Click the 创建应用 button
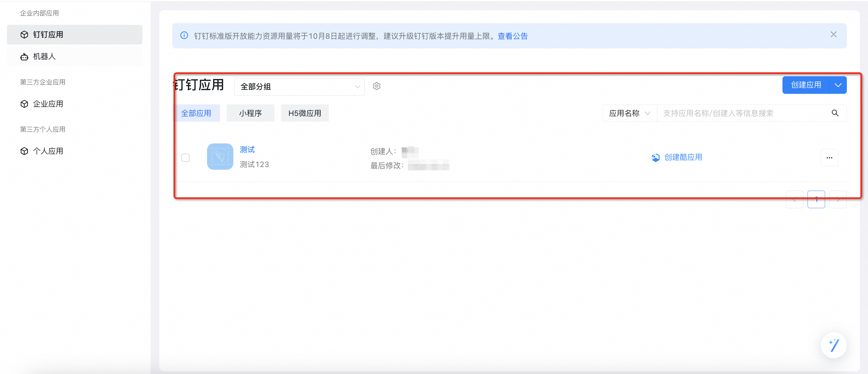The width and height of the screenshot is (868, 374). [806, 85]
